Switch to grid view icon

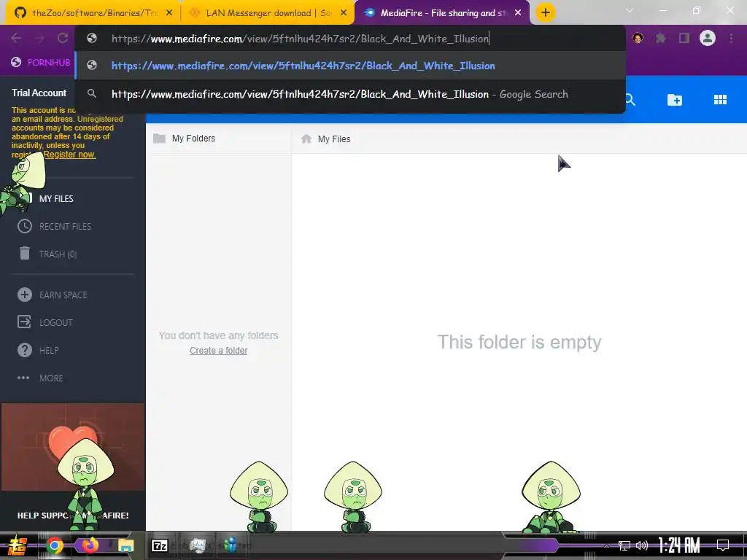720,99
